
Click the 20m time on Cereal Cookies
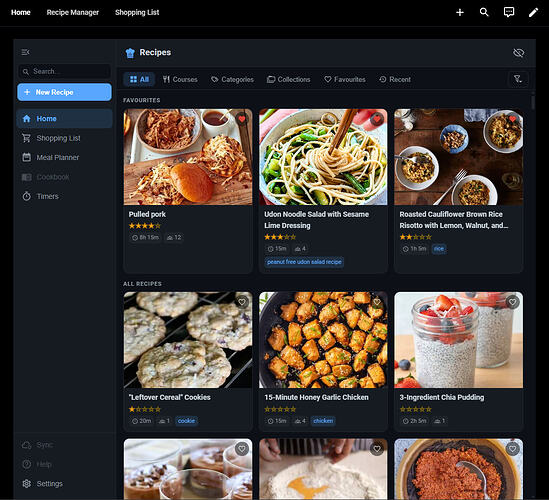[141, 421]
